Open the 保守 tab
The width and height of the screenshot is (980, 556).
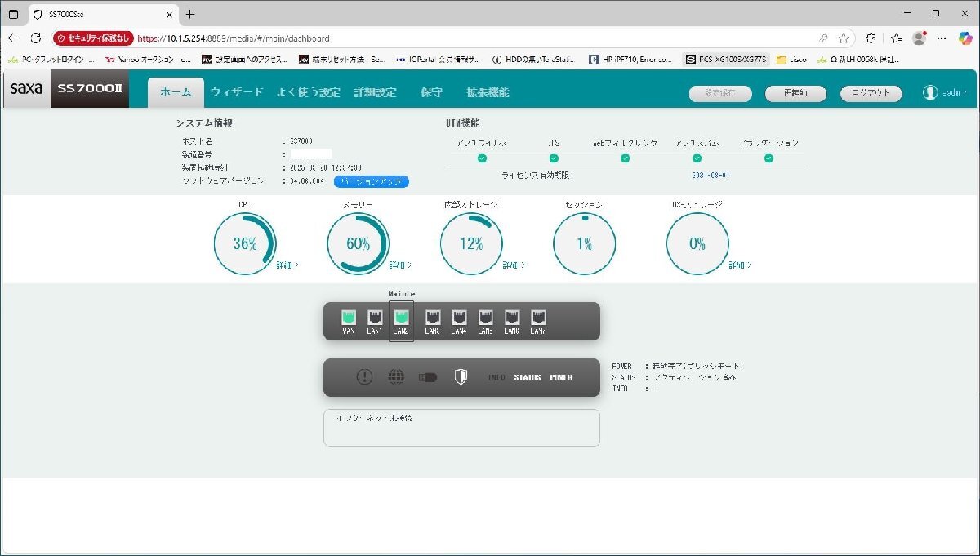pos(432,92)
